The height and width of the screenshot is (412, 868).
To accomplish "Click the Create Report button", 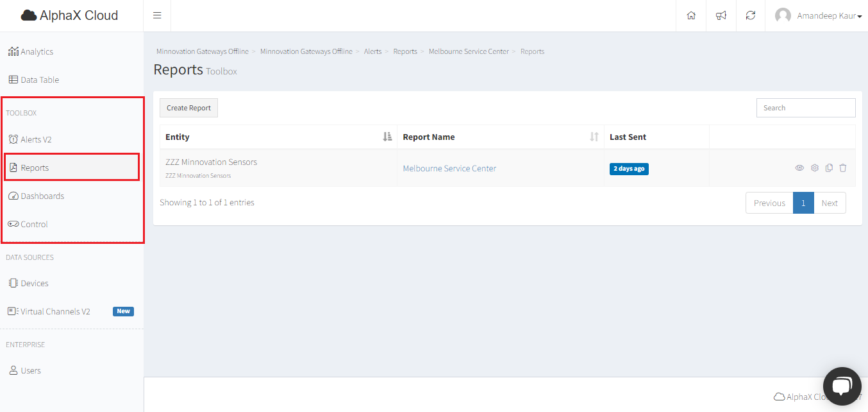I will tap(188, 108).
